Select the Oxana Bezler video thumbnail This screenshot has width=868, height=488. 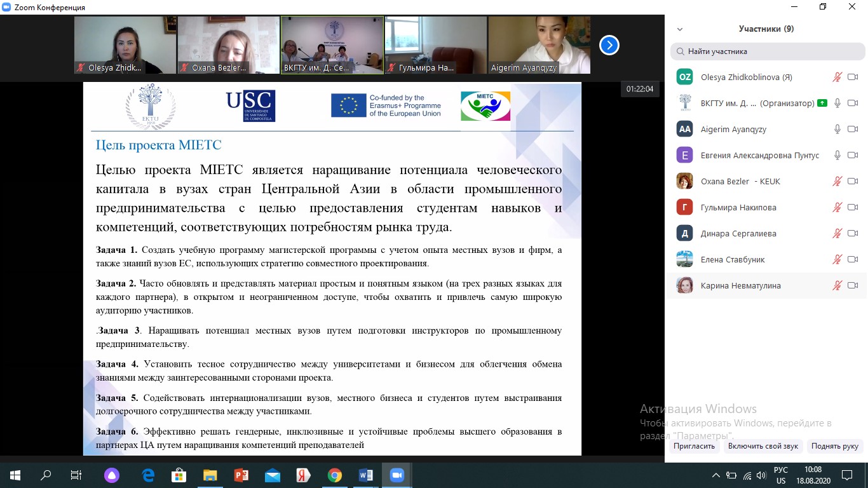tap(228, 45)
